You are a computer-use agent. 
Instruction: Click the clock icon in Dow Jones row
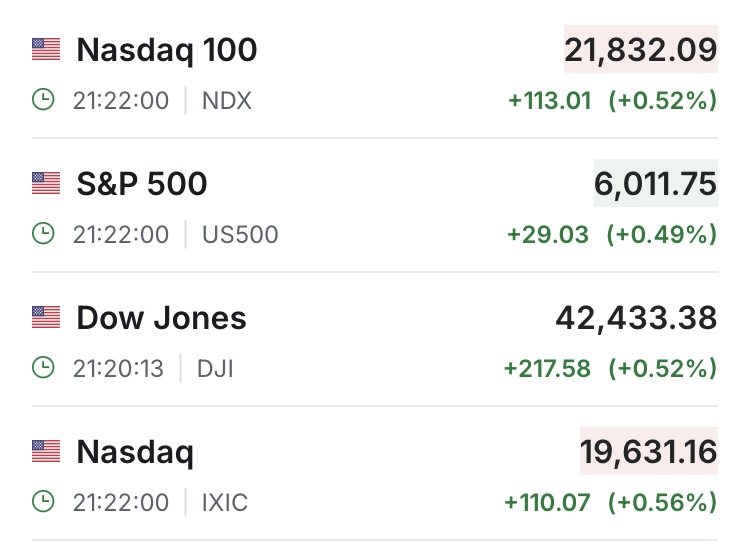coord(43,368)
